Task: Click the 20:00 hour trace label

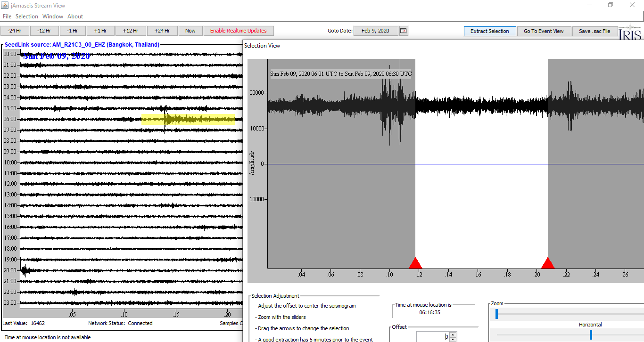Action: [x=10, y=270]
